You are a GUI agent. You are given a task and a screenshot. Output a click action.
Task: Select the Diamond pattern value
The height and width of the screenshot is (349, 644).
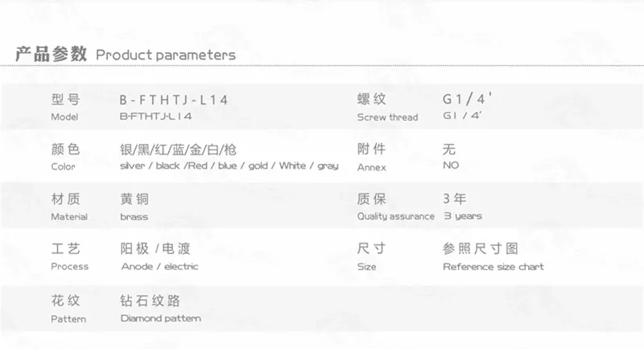(160, 318)
